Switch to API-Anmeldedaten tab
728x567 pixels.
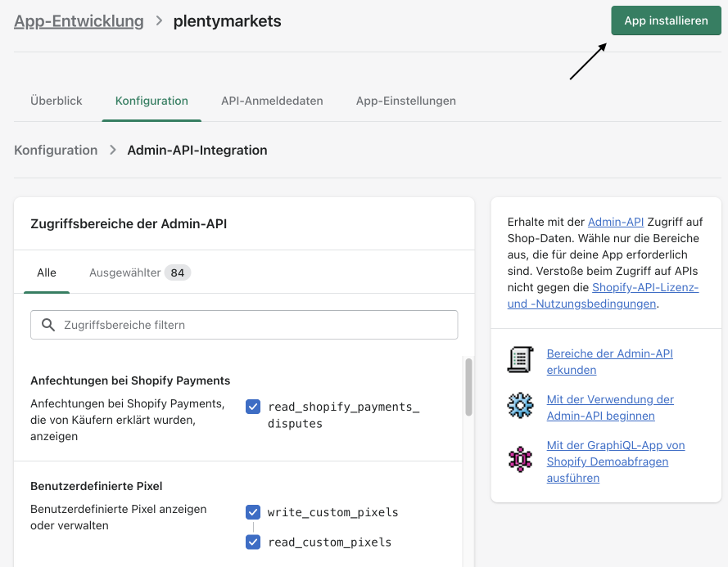tap(272, 101)
